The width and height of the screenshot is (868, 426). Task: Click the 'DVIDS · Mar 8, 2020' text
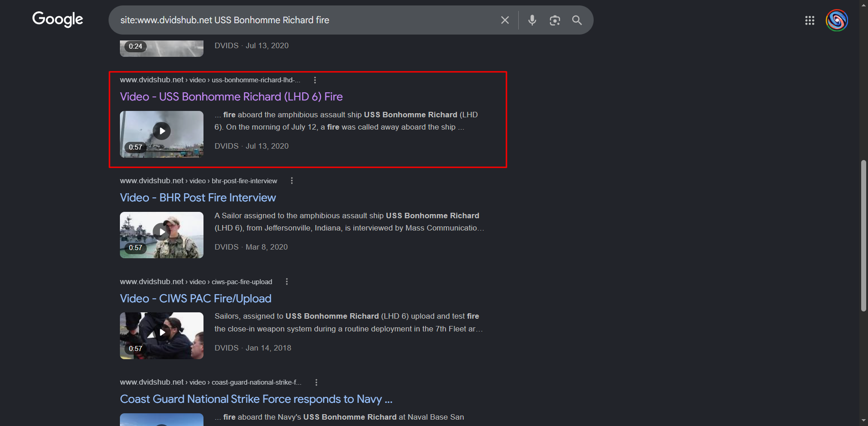point(251,247)
